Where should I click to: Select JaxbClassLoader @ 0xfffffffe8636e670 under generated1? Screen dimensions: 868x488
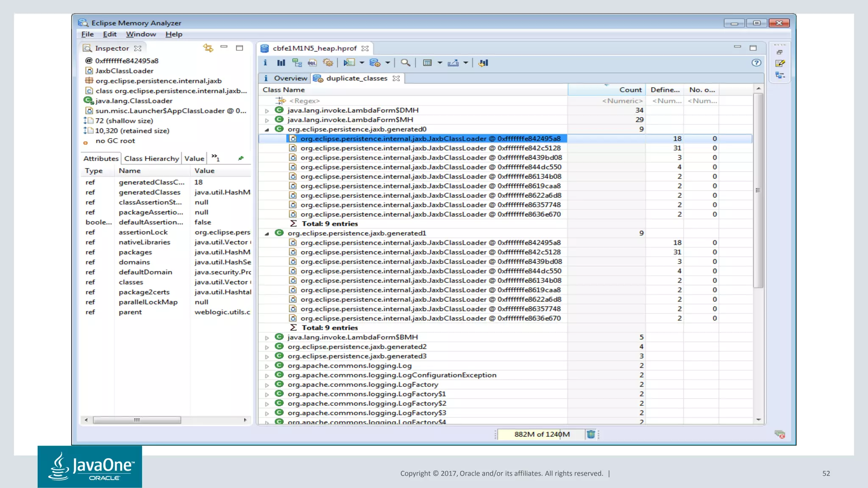[x=430, y=318]
